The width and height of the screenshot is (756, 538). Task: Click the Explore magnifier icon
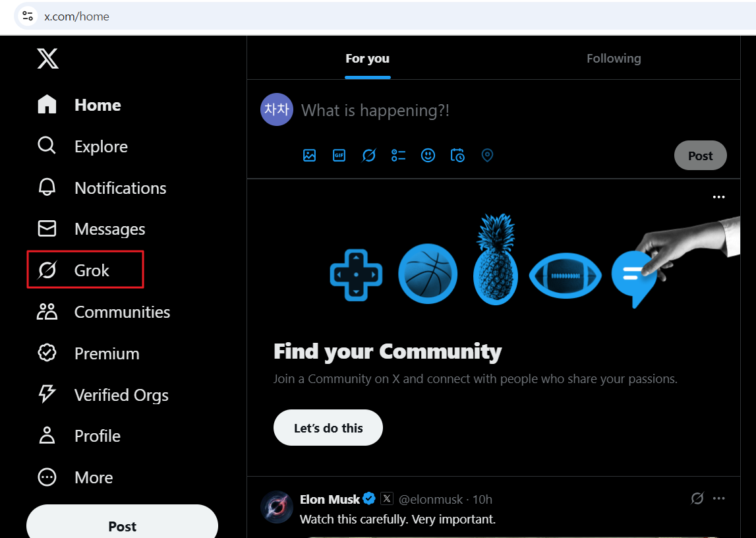coord(47,145)
